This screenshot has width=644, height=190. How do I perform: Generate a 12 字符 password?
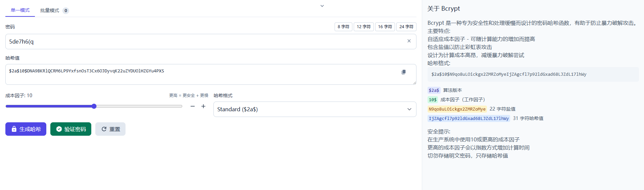click(x=363, y=27)
